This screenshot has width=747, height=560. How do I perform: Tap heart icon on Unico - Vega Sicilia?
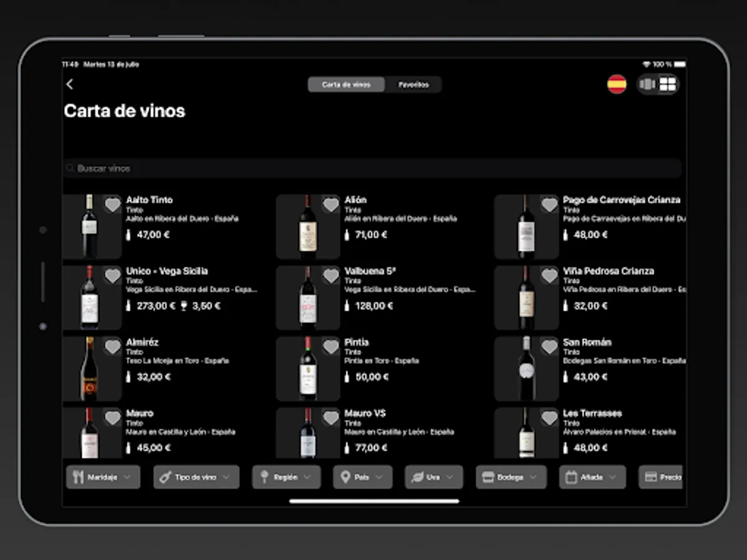[x=112, y=276]
